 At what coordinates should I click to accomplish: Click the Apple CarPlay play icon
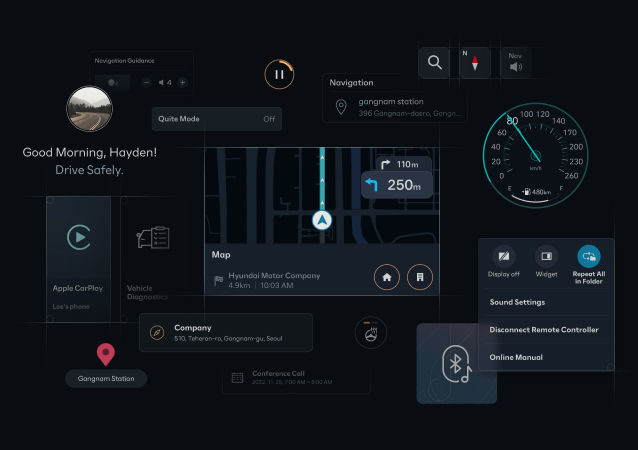[x=78, y=237]
